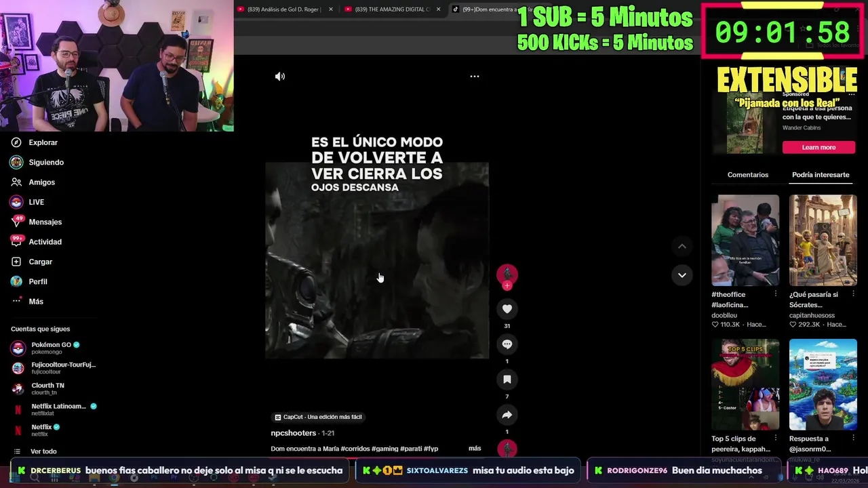Click the Amigos people icon
Image resolution: width=868 pixels, height=488 pixels.
coord(16,182)
